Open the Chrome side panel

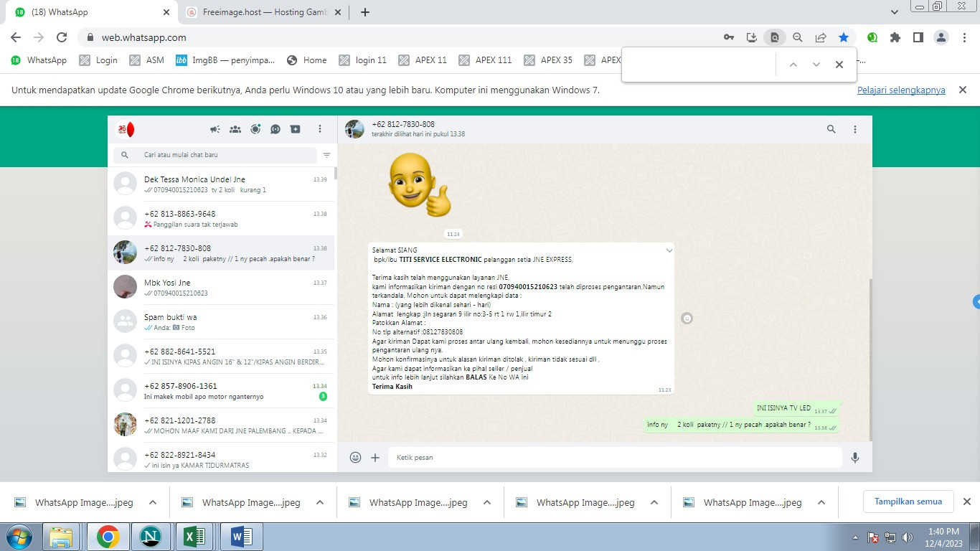click(918, 37)
